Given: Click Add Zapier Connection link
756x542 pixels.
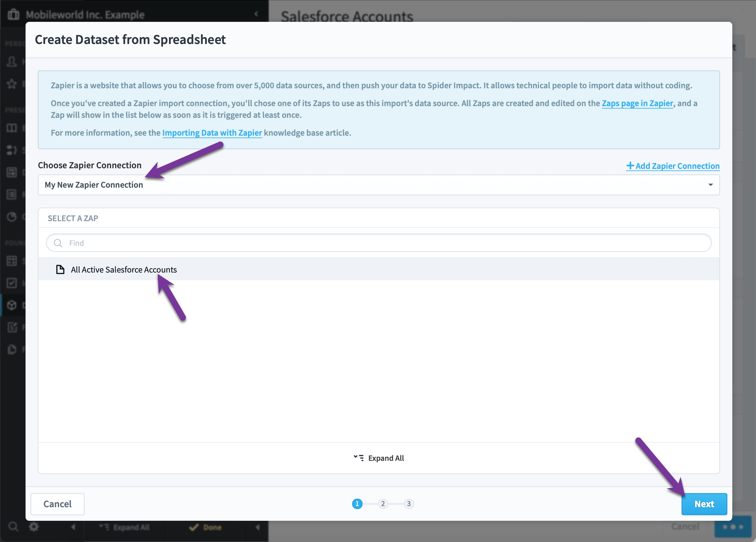Looking at the screenshot, I should click(x=673, y=165).
